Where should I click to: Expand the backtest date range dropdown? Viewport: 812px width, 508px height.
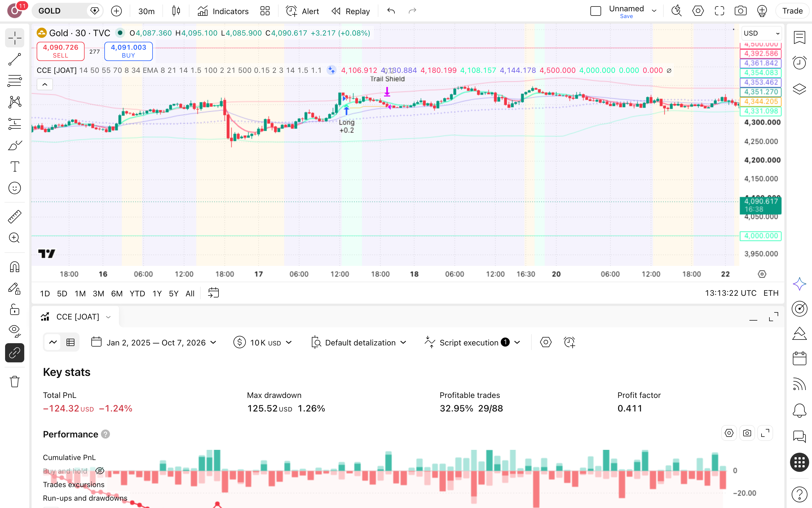tap(154, 342)
